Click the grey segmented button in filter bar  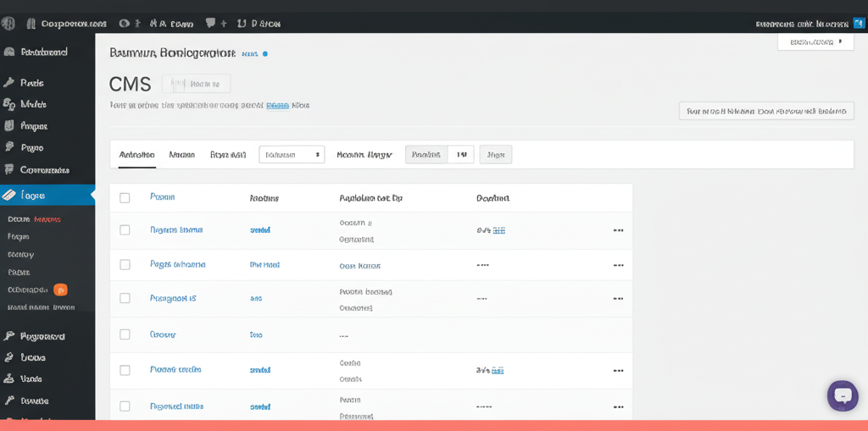tap(426, 155)
